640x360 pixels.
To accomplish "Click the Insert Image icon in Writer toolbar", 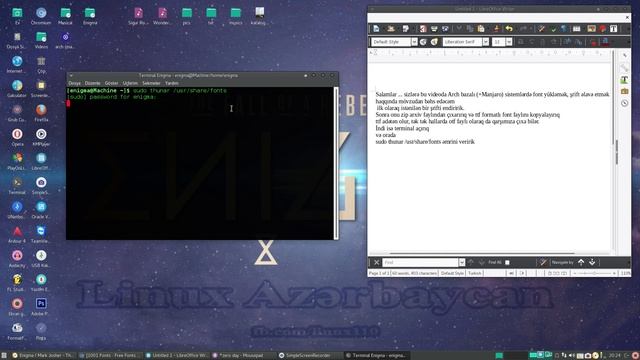I will [591, 29].
